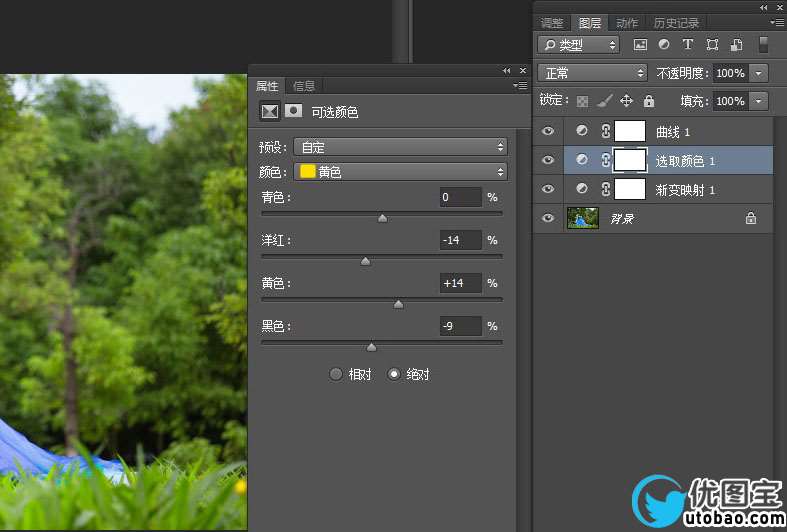The width and height of the screenshot is (787, 532).
Task: Click the 背景 layer name
Action: click(x=622, y=219)
